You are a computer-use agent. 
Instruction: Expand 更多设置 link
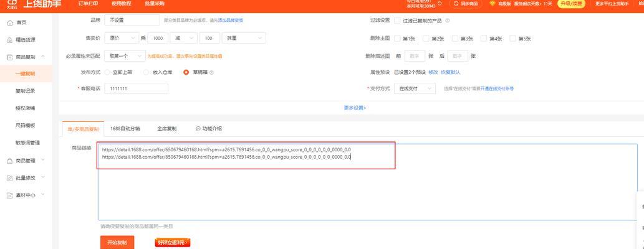355,108
